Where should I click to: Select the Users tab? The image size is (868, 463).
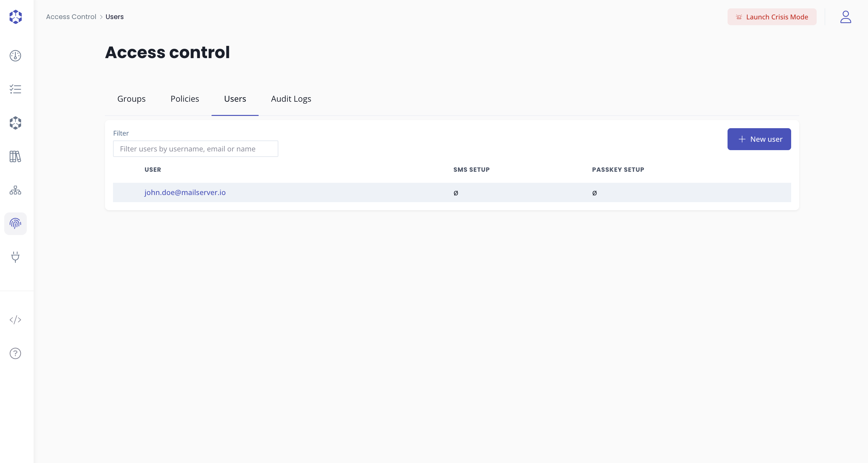[x=235, y=99]
